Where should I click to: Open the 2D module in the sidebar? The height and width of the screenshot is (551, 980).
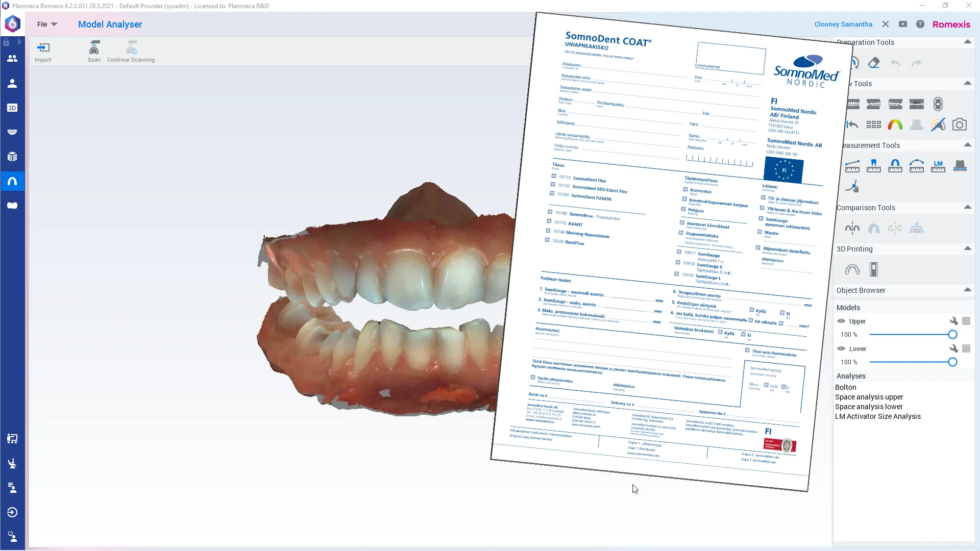click(12, 108)
